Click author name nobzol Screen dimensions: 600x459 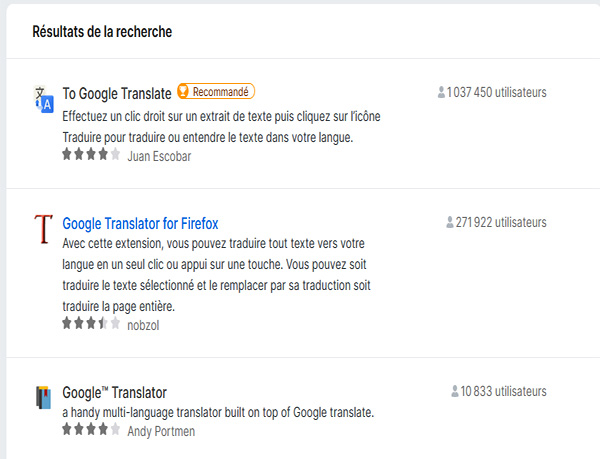click(x=143, y=326)
